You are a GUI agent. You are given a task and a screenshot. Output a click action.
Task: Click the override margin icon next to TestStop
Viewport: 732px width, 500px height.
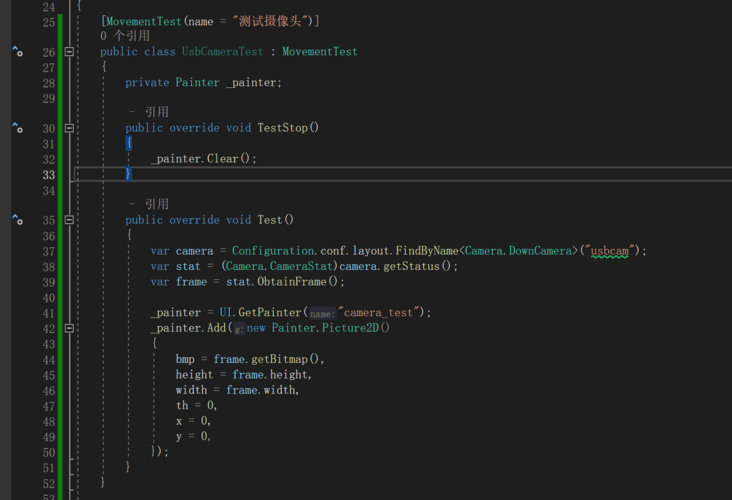pos(17,128)
